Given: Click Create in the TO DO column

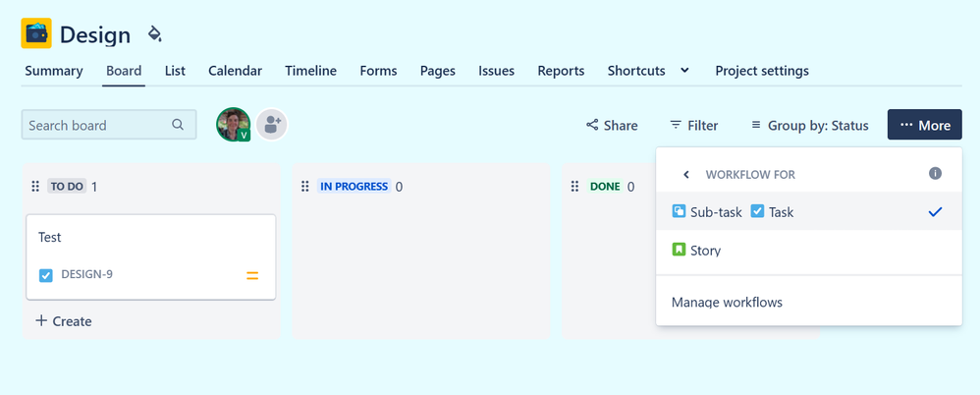Looking at the screenshot, I should click(63, 321).
